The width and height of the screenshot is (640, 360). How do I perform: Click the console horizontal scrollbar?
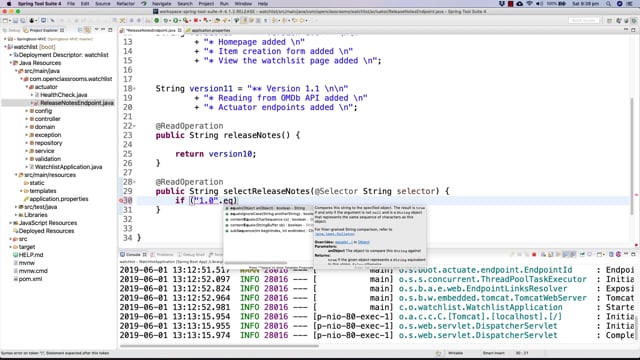point(219,346)
